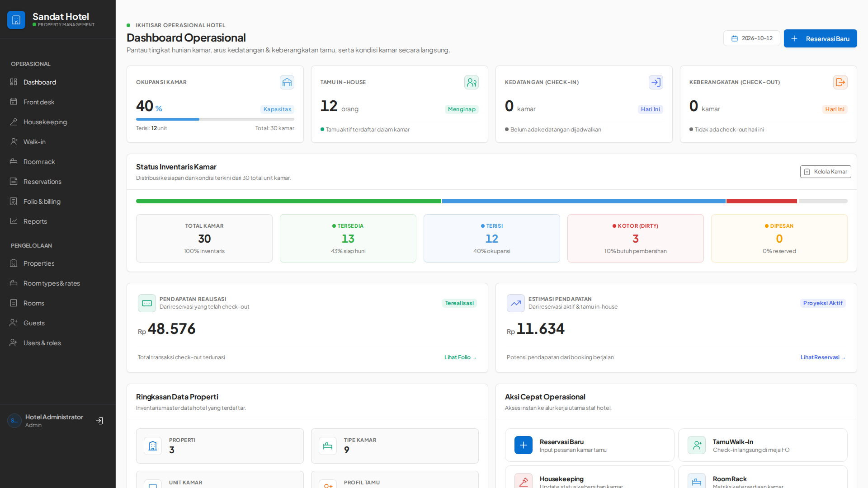Click the Tipe Kamar bed icon
Screen dimensions: 868x488
328,446
